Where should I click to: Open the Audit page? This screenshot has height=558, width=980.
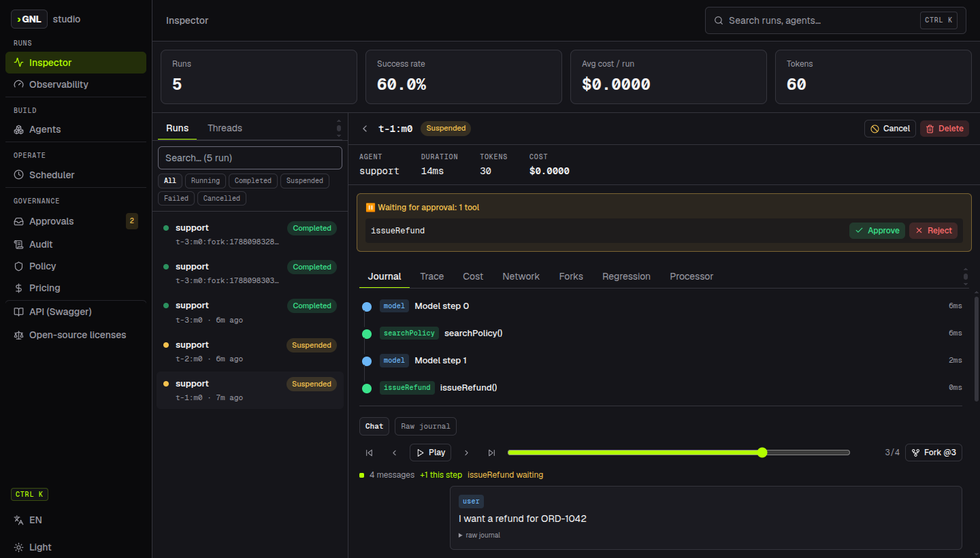point(76,244)
